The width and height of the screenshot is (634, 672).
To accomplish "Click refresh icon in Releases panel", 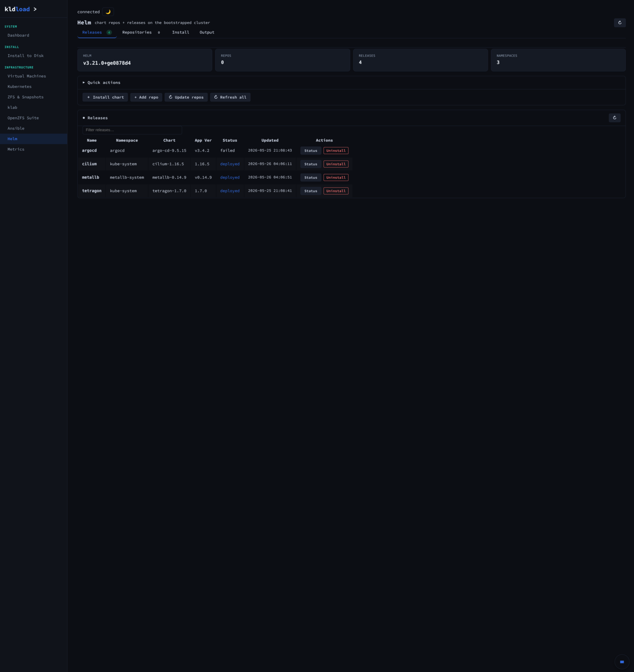I will [x=615, y=118].
